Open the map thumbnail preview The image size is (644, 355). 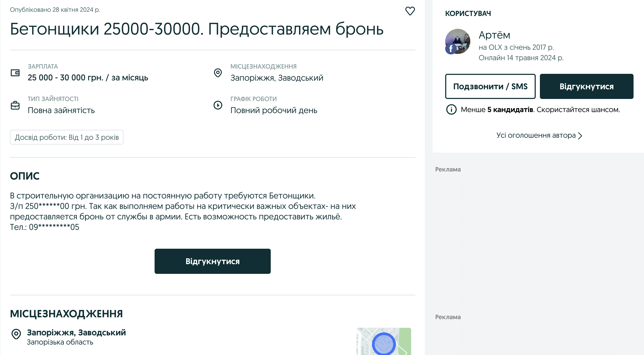[383, 341]
